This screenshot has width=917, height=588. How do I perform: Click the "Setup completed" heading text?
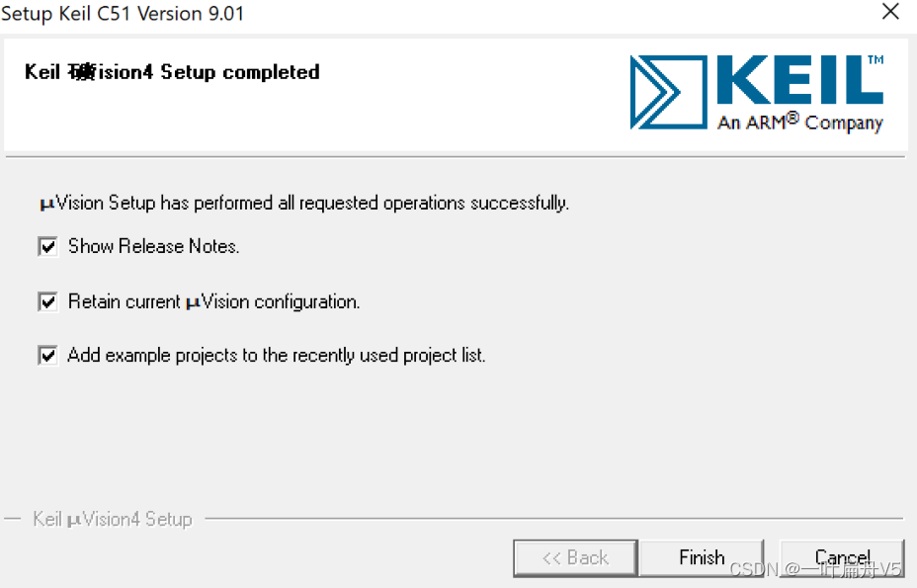[x=240, y=72]
